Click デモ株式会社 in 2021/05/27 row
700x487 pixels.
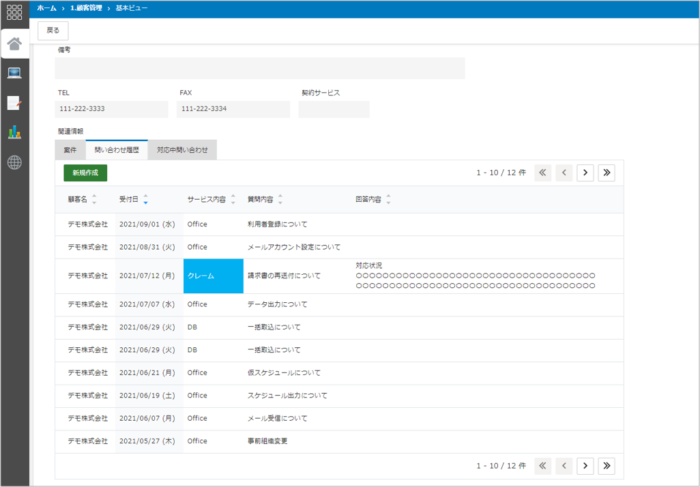coord(88,441)
